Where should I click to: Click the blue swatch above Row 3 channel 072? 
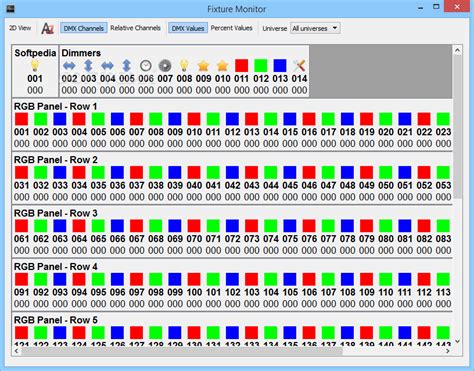(232, 226)
